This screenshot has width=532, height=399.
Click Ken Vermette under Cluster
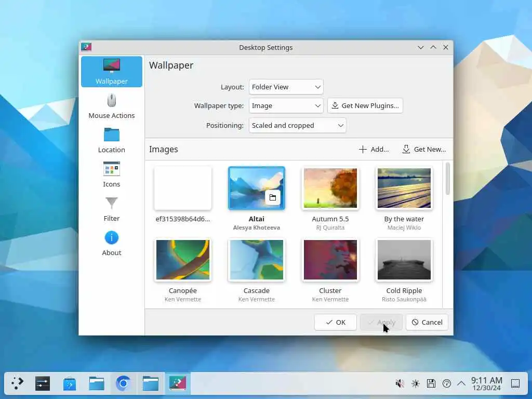(330, 299)
